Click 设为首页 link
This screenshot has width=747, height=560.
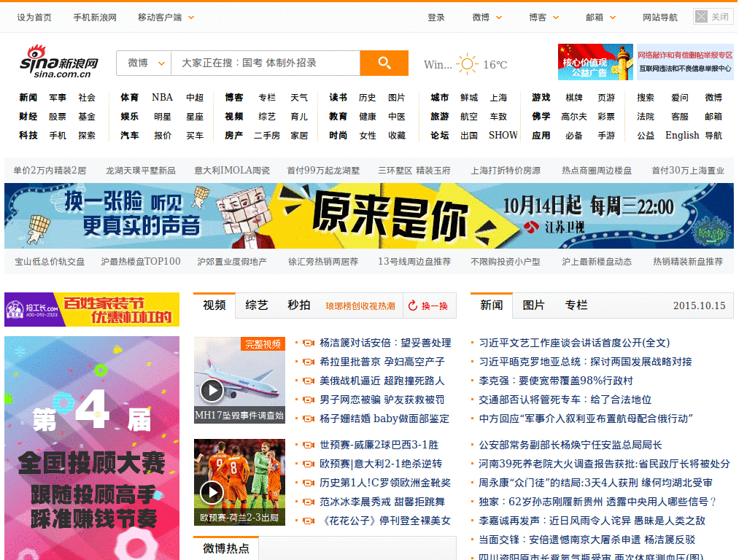coord(34,17)
